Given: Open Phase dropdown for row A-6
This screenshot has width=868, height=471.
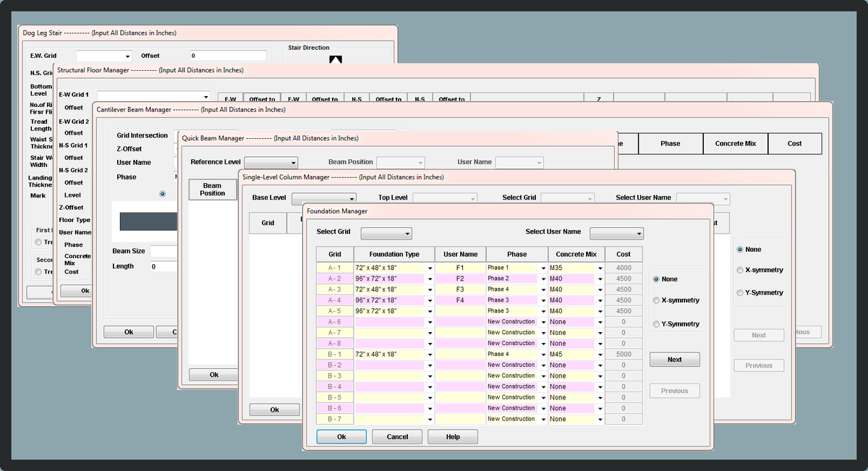Looking at the screenshot, I should [543, 322].
